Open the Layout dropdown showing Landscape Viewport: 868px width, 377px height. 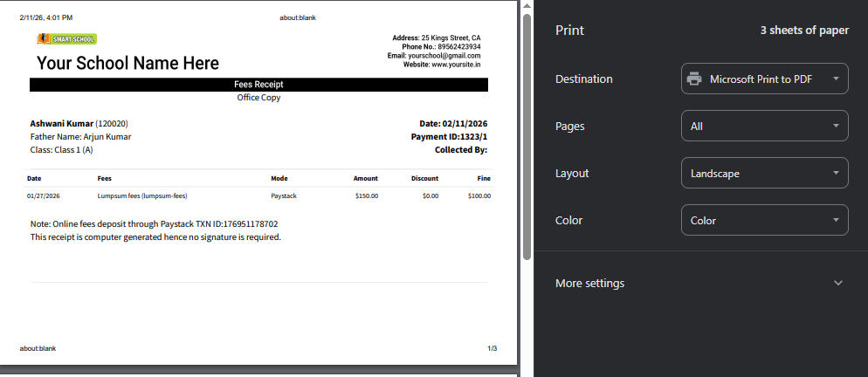click(x=764, y=174)
